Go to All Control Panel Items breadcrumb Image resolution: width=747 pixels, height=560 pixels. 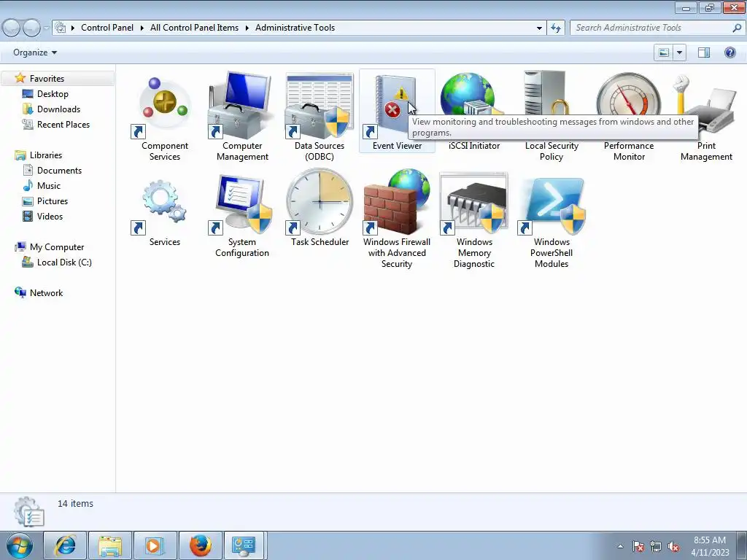click(x=194, y=28)
